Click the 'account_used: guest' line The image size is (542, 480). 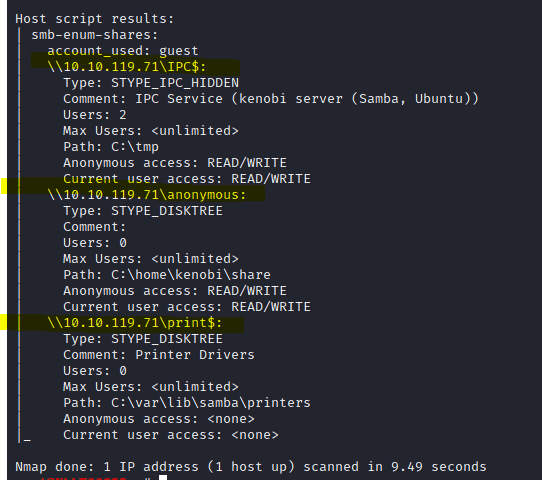[x=123, y=51]
